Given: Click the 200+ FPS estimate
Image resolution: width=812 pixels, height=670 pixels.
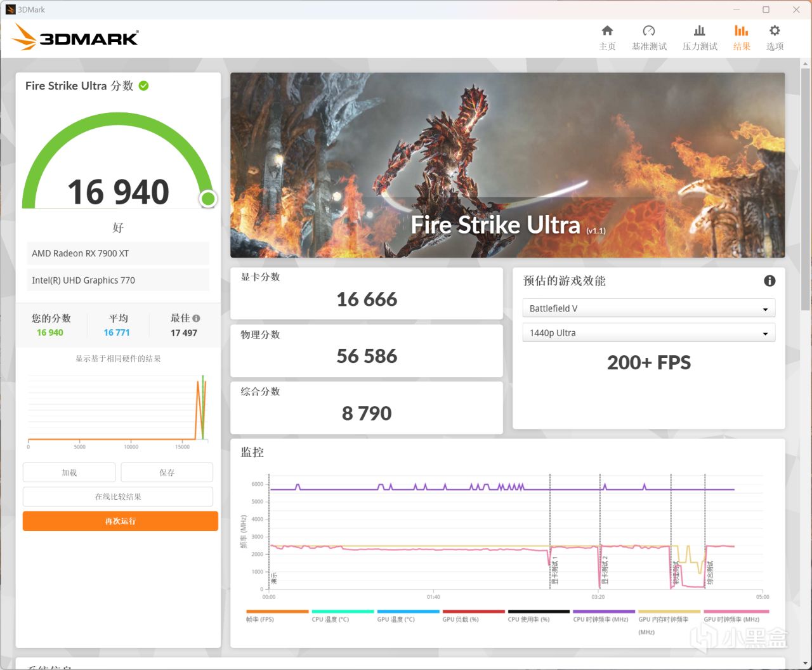Looking at the screenshot, I should 649,362.
